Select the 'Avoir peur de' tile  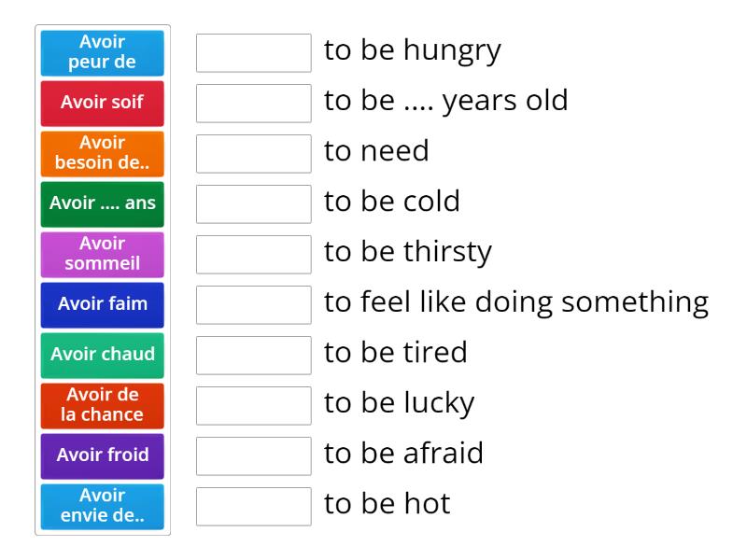(101, 52)
